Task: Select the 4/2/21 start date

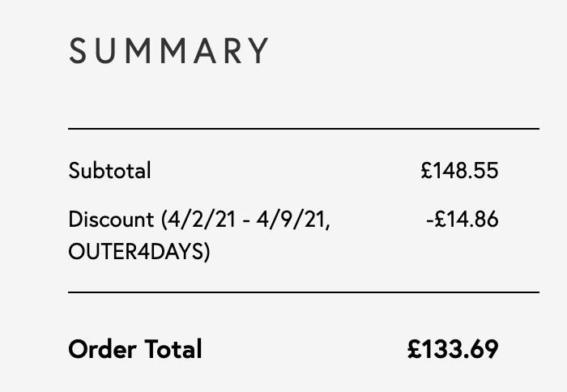Action: tap(202, 219)
